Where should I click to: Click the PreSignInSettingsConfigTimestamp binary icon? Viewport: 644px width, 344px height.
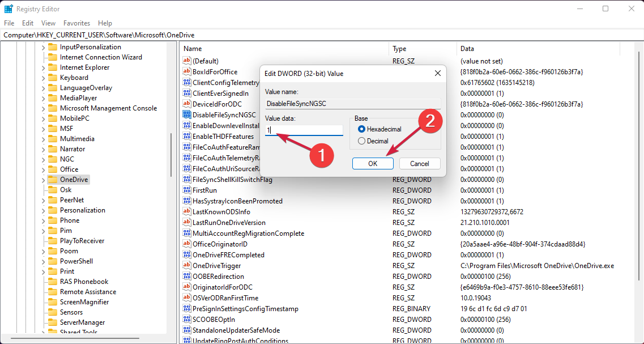click(187, 309)
